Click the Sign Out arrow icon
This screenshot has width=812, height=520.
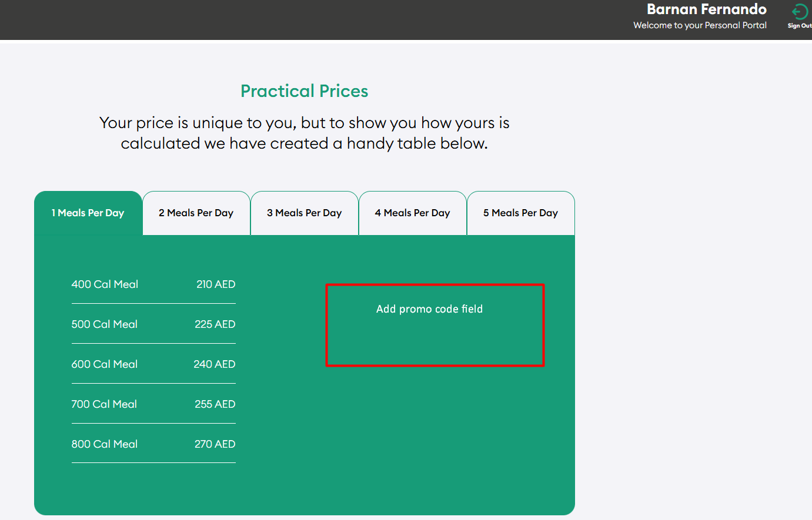click(x=799, y=11)
